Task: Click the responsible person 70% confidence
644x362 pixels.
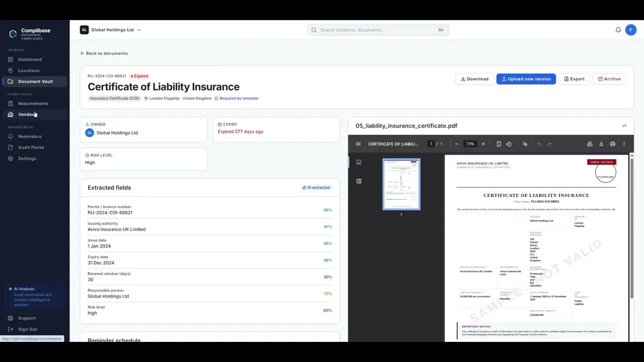Action: coord(328,294)
